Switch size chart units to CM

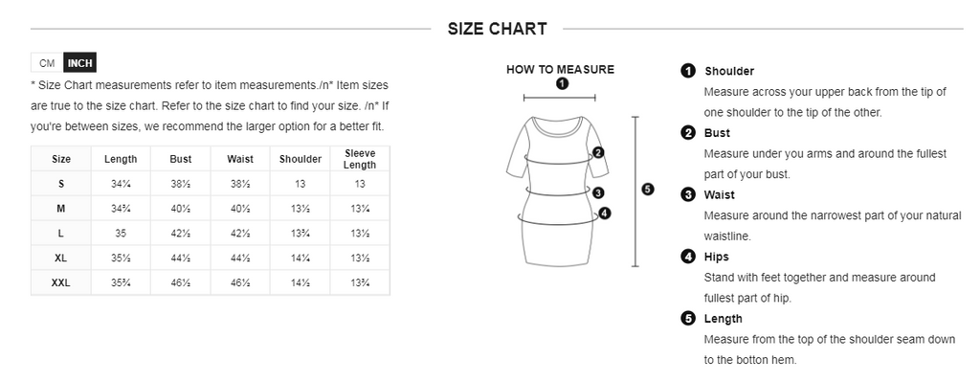47,63
